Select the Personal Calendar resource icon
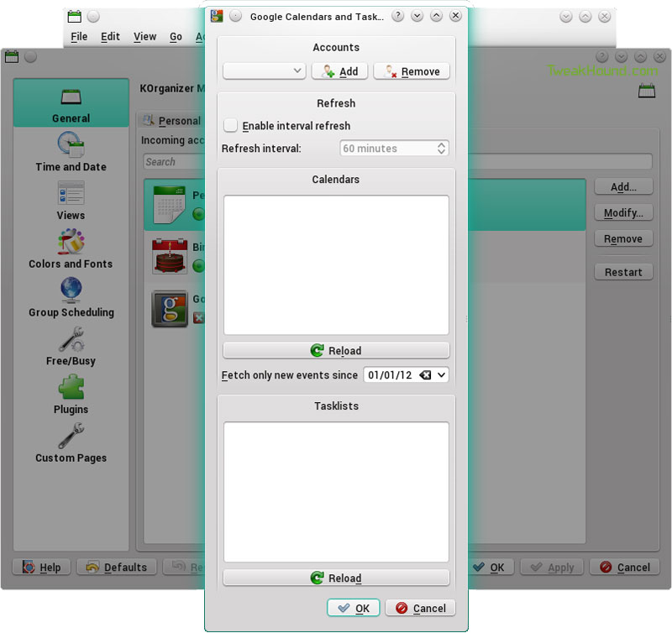672x633 pixels. [x=170, y=205]
